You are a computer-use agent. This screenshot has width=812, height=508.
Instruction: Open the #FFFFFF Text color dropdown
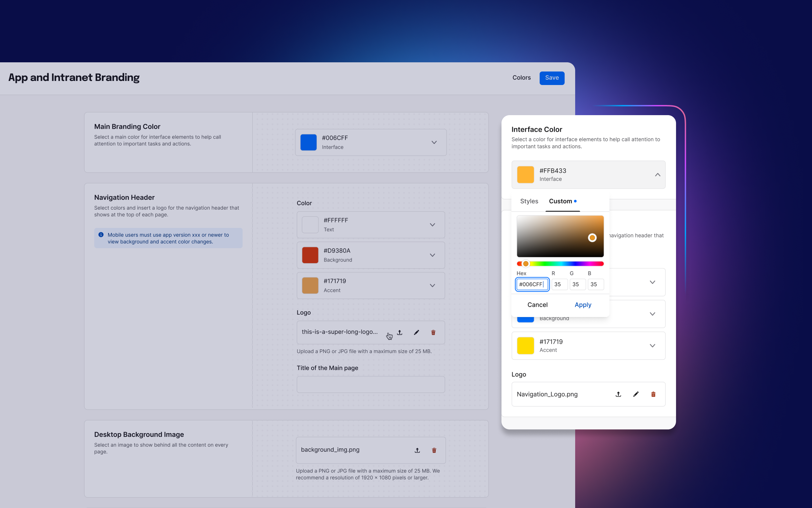click(x=432, y=225)
